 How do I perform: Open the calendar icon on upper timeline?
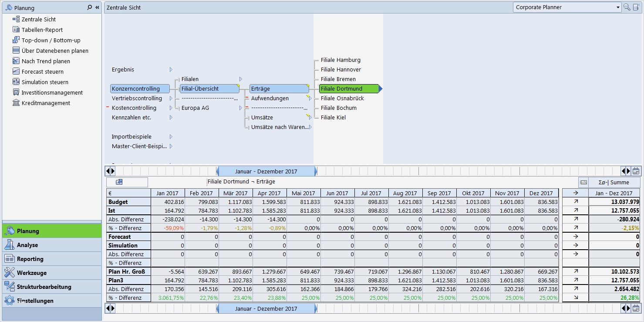click(x=636, y=171)
